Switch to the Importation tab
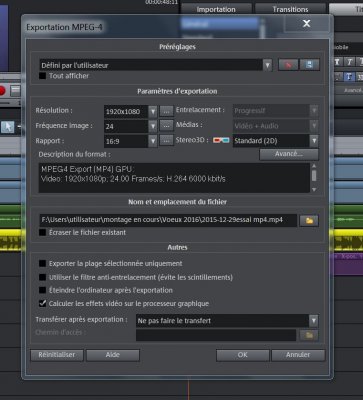Screen dimensions: 363x400 (x=216, y=9)
